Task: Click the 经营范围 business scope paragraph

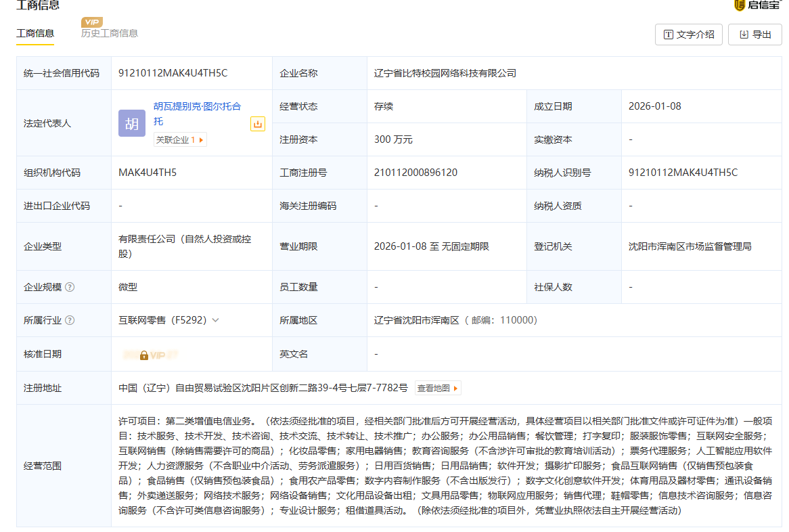Action: tap(445, 465)
